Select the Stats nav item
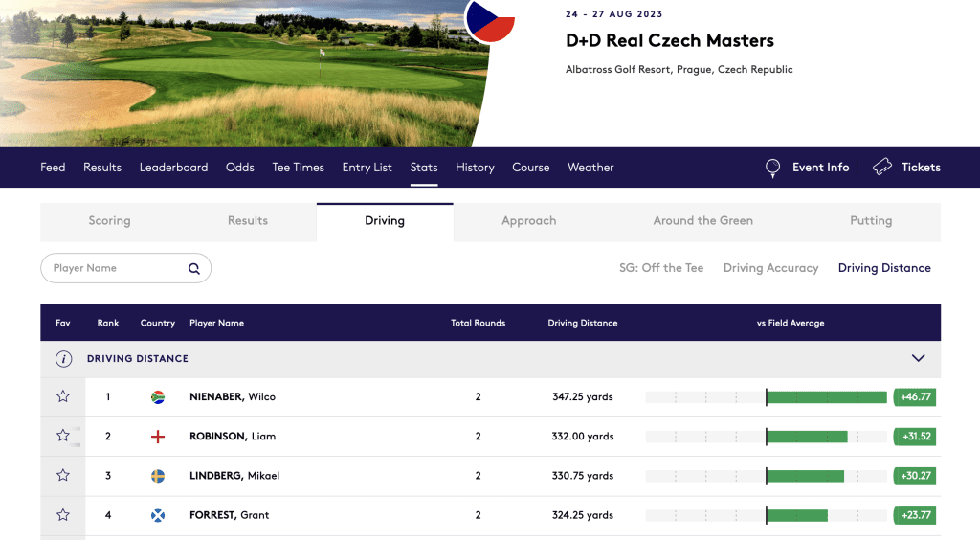The width and height of the screenshot is (980, 540). pyautogui.click(x=424, y=167)
